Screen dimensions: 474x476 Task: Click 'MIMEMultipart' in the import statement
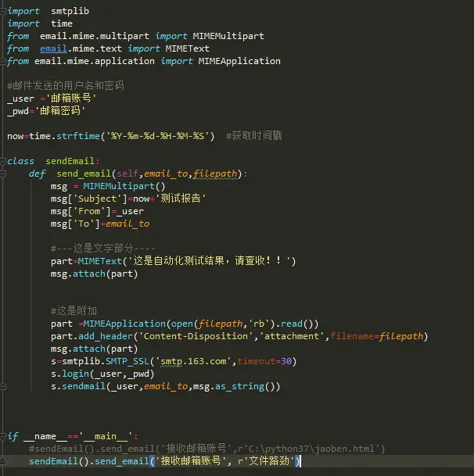pos(228,36)
